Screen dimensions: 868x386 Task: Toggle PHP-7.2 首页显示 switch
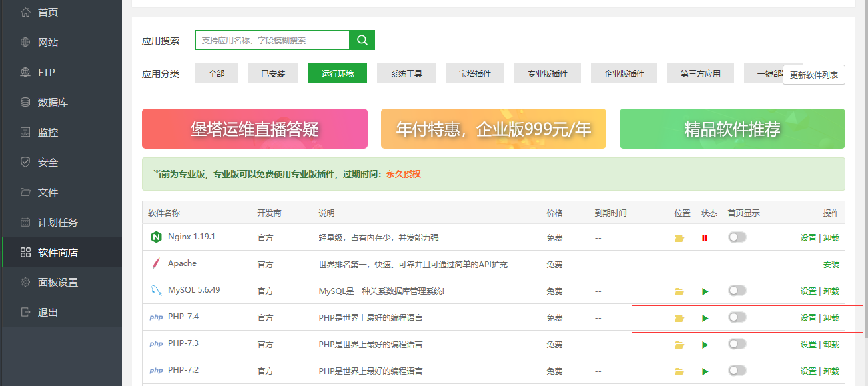click(x=737, y=370)
